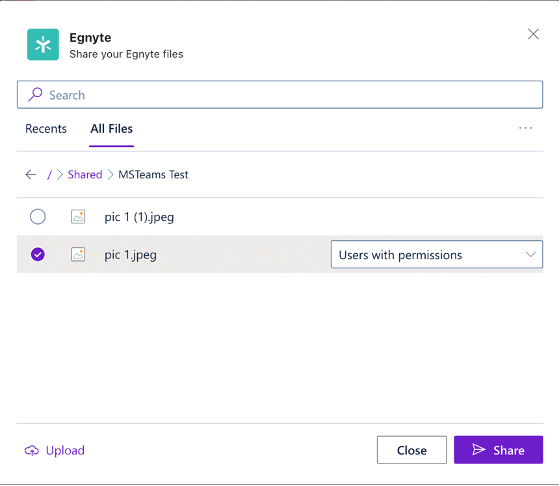Select the radio circle for pic 1 (1).jpeg
Screen dimensions: 560x486
click(x=38, y=217)
